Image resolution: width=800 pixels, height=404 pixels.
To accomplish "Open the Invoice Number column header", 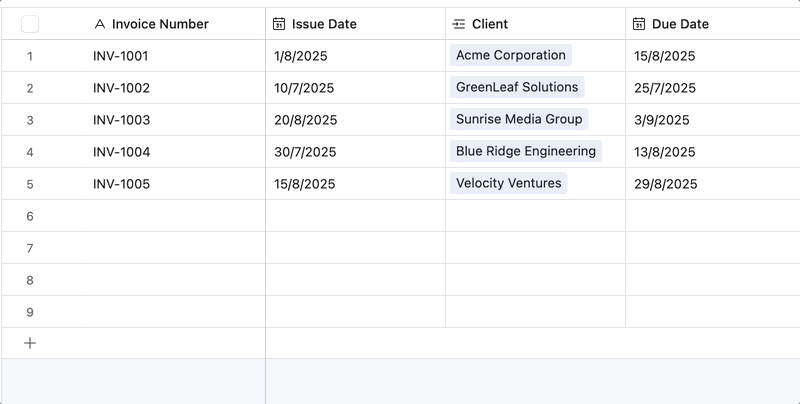I will [x=160, y=24].
